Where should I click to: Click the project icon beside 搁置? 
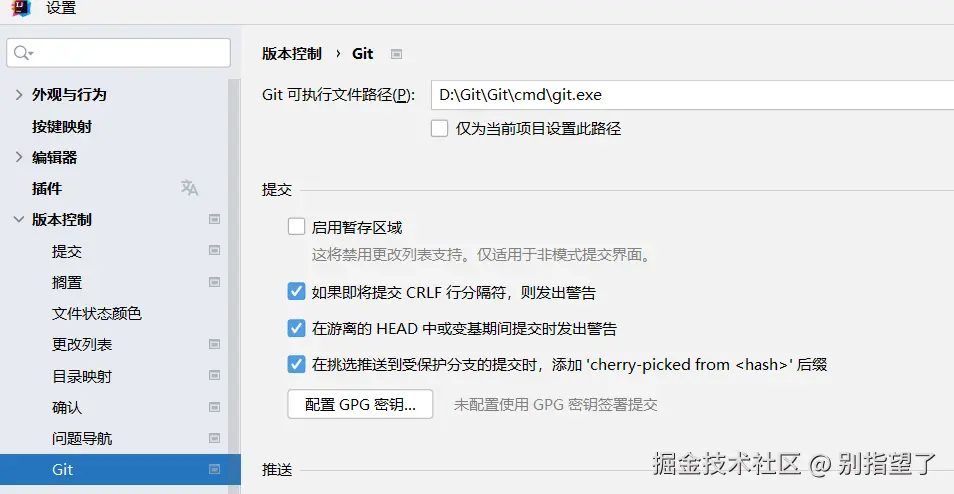click(x=214, y=282)
